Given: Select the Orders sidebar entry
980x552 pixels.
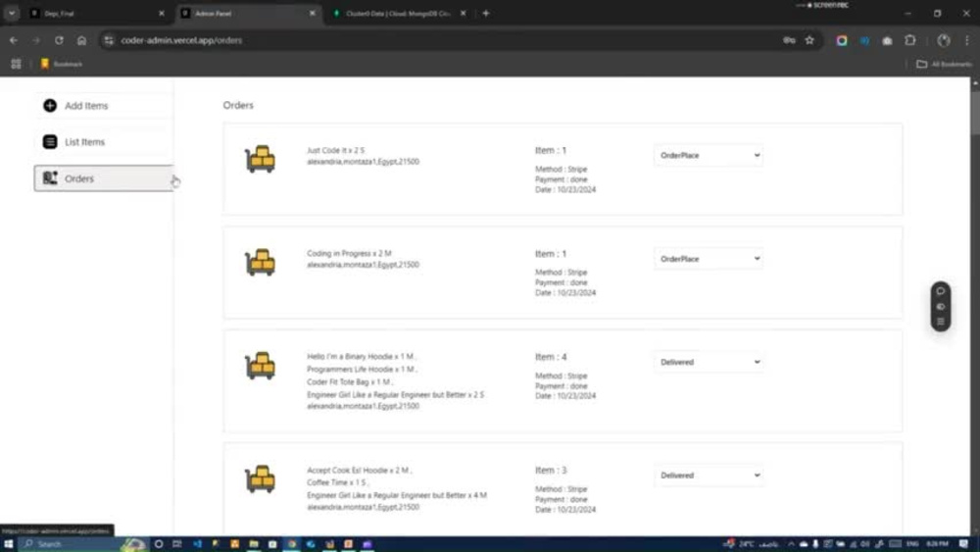Looking at the screenshot, I should 104,178.
